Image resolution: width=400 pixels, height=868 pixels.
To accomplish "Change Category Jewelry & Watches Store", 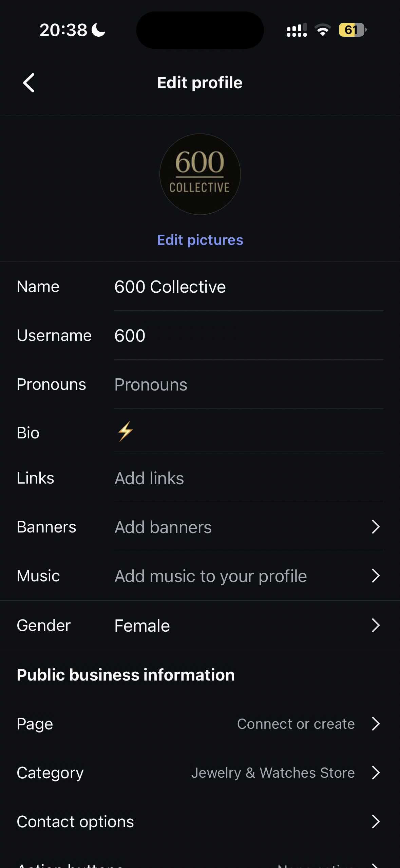I will (x=273, y=773).
